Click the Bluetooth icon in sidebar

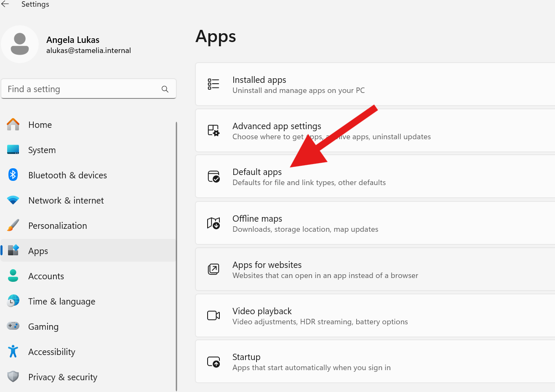13,175
